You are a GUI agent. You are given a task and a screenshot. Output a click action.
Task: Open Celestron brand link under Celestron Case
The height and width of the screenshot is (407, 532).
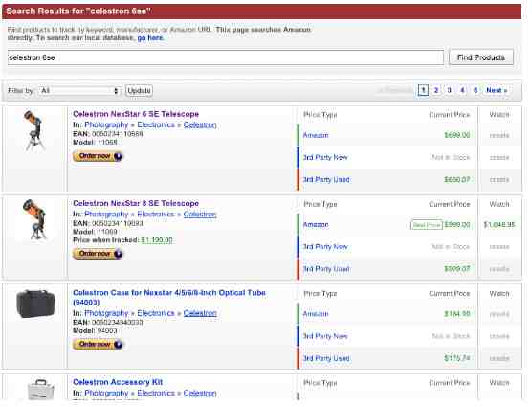pos(200,313)
